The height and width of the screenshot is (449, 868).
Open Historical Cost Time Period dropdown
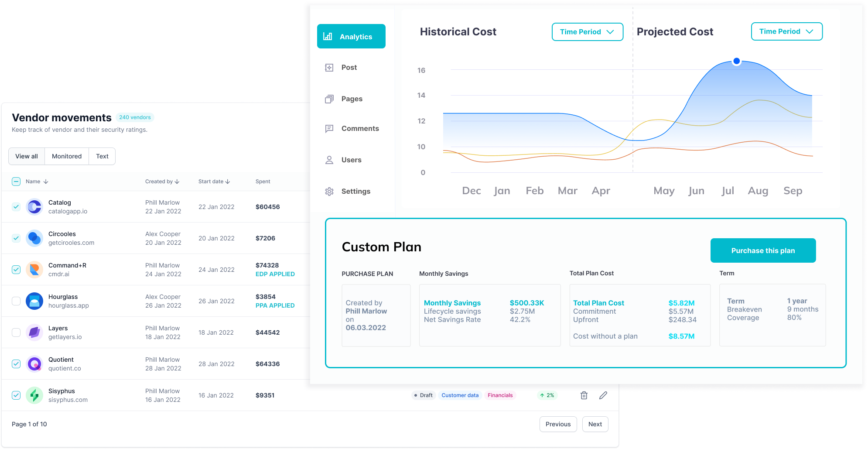point(587,32)
